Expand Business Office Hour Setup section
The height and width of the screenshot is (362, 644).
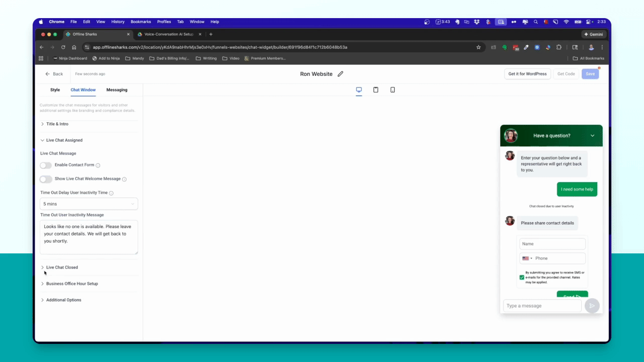[x=89, y=284]
